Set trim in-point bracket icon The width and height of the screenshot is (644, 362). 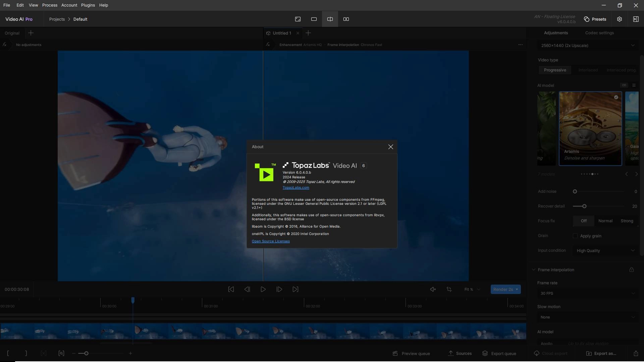pyautogui.click(x=8, y=353)
